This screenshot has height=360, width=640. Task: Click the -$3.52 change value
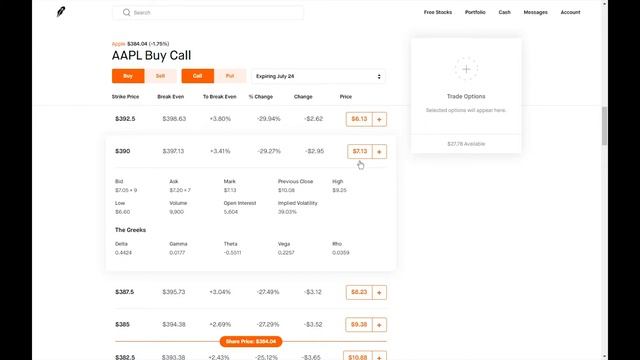click(x=313, y=324)
